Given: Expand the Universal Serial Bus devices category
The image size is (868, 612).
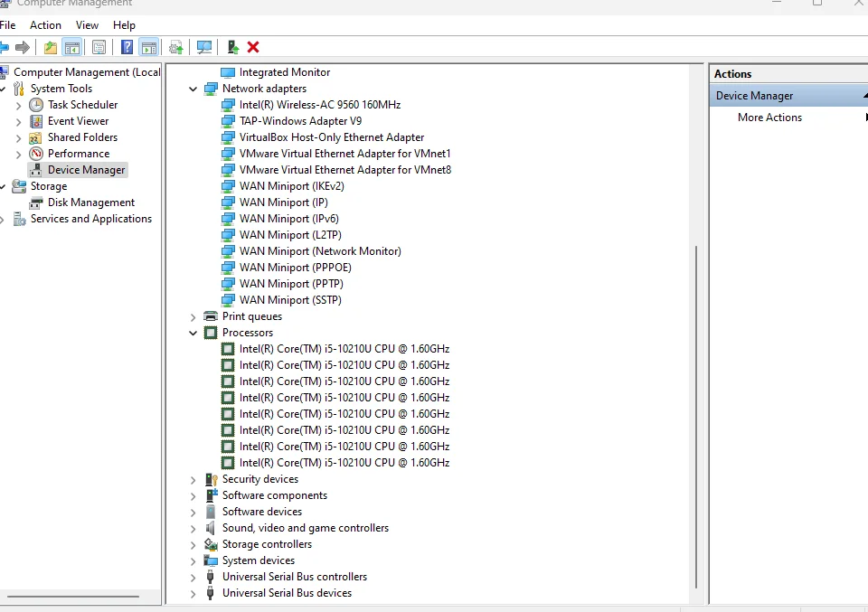Looking at the screenshot, I should coord(193,594).
